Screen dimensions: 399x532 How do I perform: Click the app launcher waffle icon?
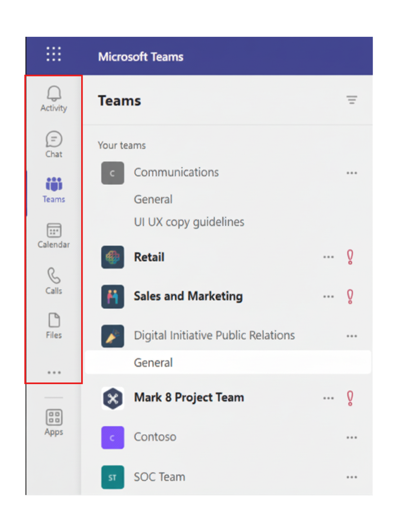coord(53,54)
